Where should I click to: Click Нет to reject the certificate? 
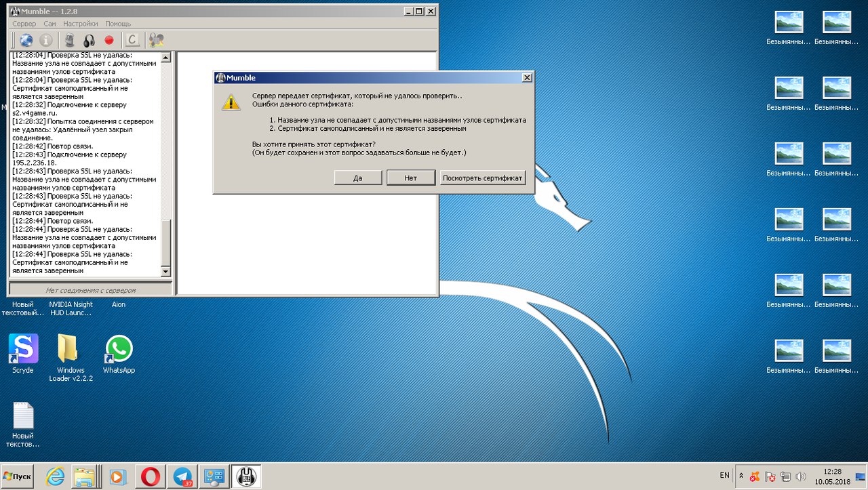pyautogui.click(x=410, y=178)
